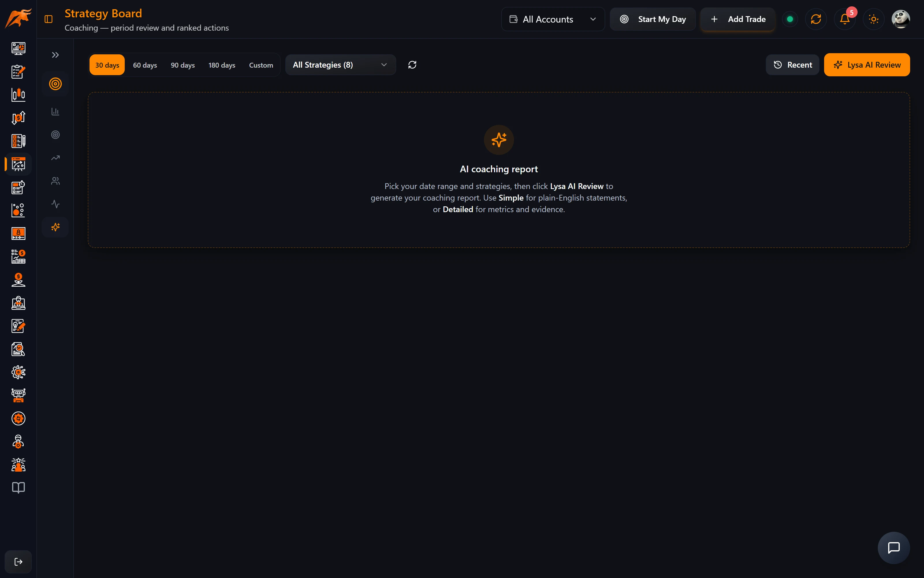This screenshot has width=924, height=578.
Task: Click the gray target sub-sidebar icon
Action: coord(55,135)
